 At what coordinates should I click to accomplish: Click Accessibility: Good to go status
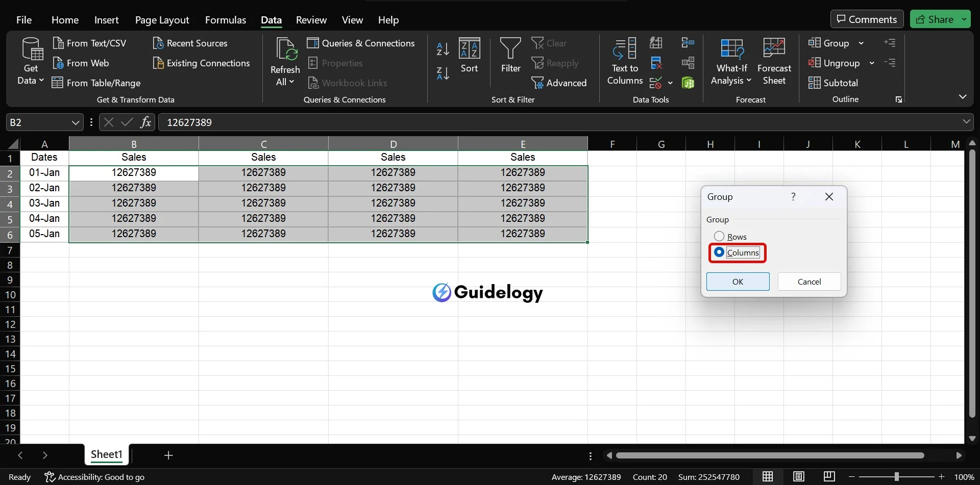[x=94, y=477]
